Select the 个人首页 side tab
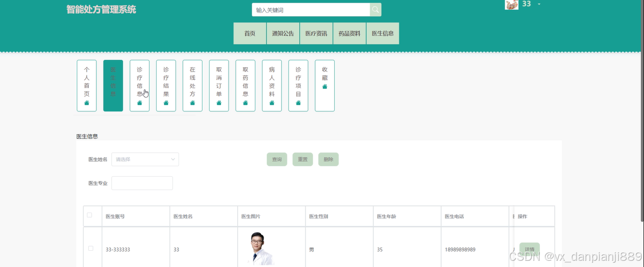Image resolution: width=644 pixels, height=267 pixels. [x=87, y=85]
